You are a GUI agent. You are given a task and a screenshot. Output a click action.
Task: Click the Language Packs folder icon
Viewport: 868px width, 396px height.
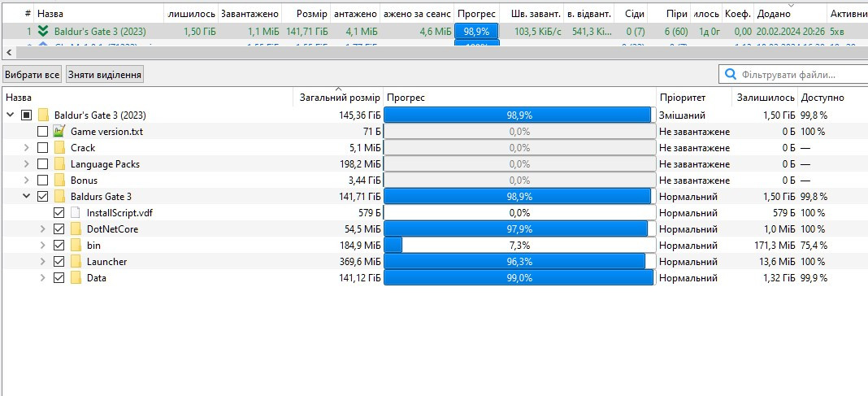click(x=59, y=164)
